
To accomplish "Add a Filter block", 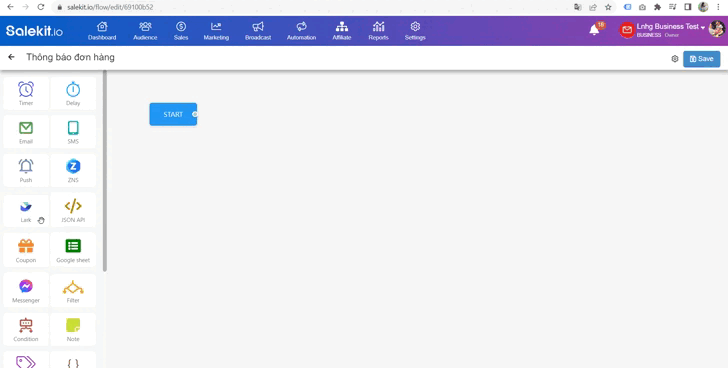I will pos(73,291).
